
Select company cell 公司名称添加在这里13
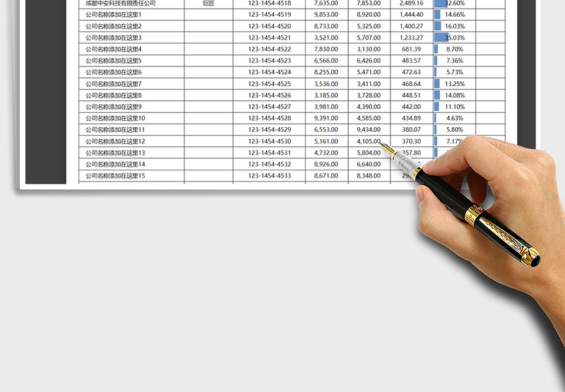coord(131,153)
